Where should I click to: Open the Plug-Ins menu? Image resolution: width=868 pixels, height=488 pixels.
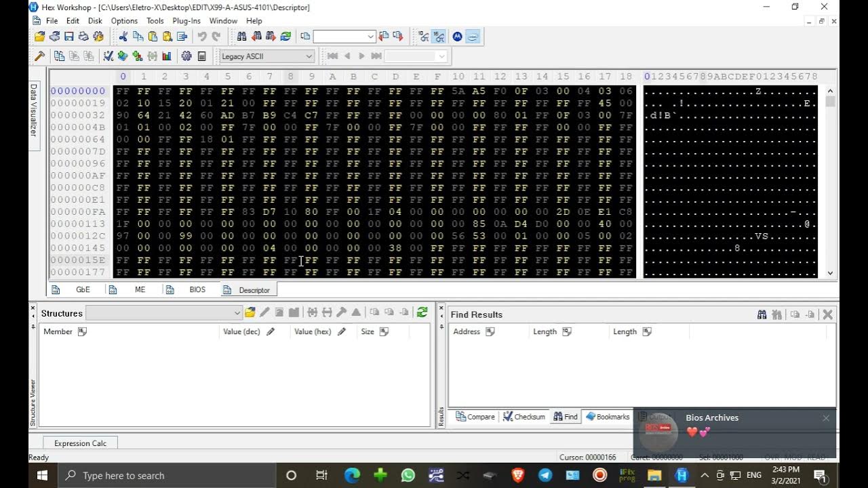coord(186,21)
